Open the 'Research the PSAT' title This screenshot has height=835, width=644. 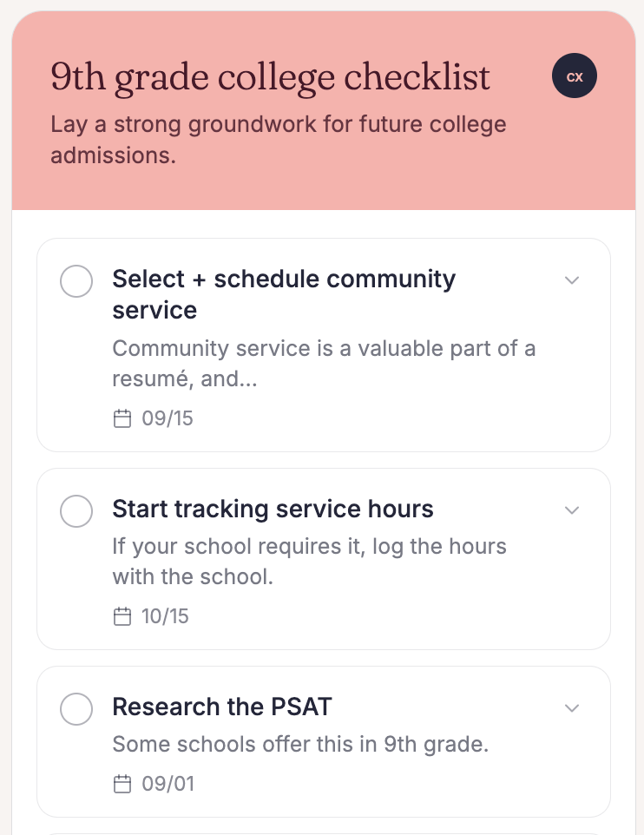coord(222,707)
